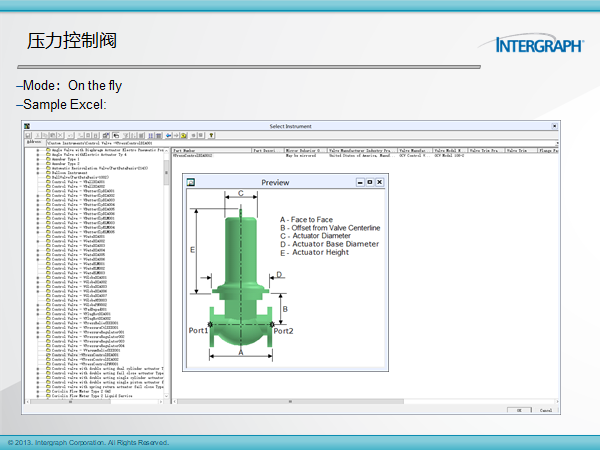Expand control valve with spring return actuator node
The image size is (600, 450).
point(38,386)
